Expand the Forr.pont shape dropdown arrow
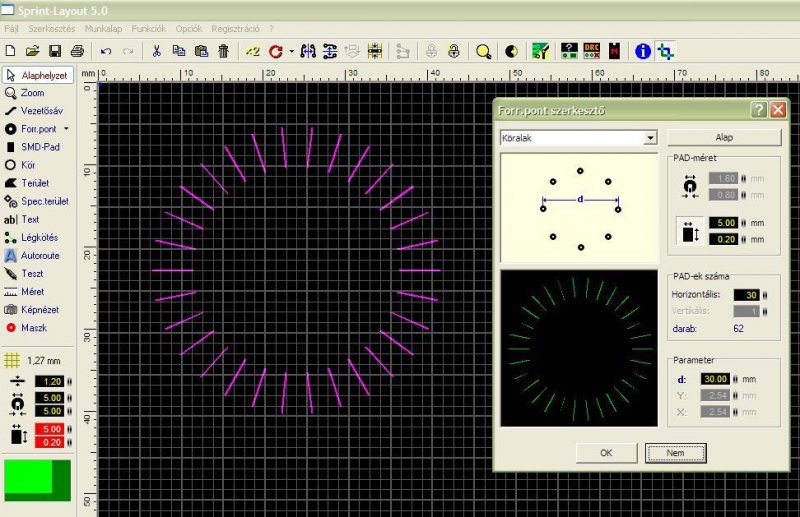The width and height of the screenshot is (800, 517). click(66, 129)
